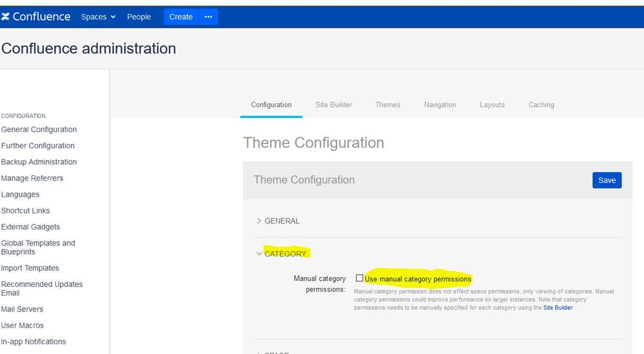Open In-app Notifications in sidebar

34,342
